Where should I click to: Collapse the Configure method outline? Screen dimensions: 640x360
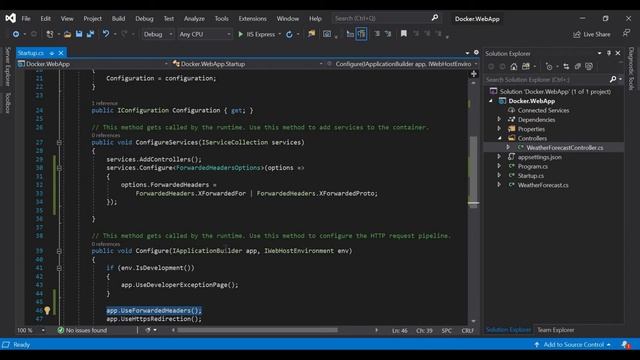pyautogui.click(x=59, y=251)
